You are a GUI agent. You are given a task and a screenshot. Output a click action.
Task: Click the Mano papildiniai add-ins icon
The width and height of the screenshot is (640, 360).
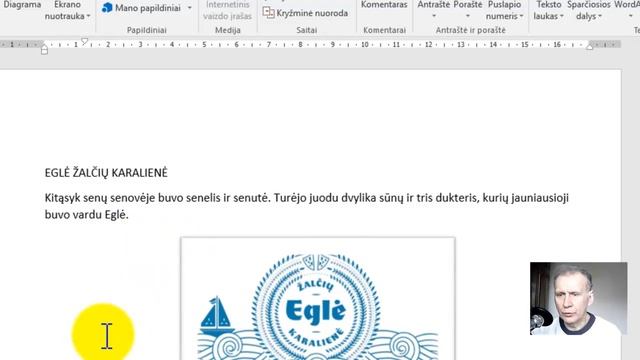point(107,8)
